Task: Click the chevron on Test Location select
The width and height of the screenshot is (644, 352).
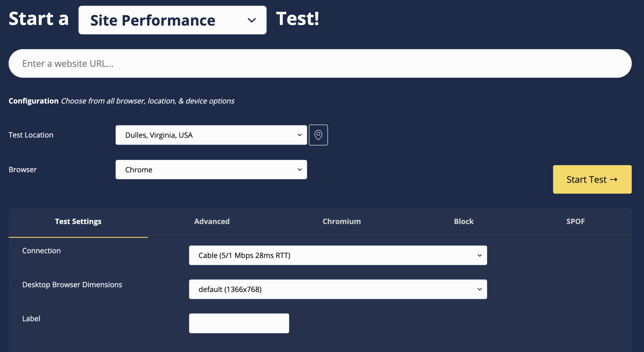Action: (299, 135)
